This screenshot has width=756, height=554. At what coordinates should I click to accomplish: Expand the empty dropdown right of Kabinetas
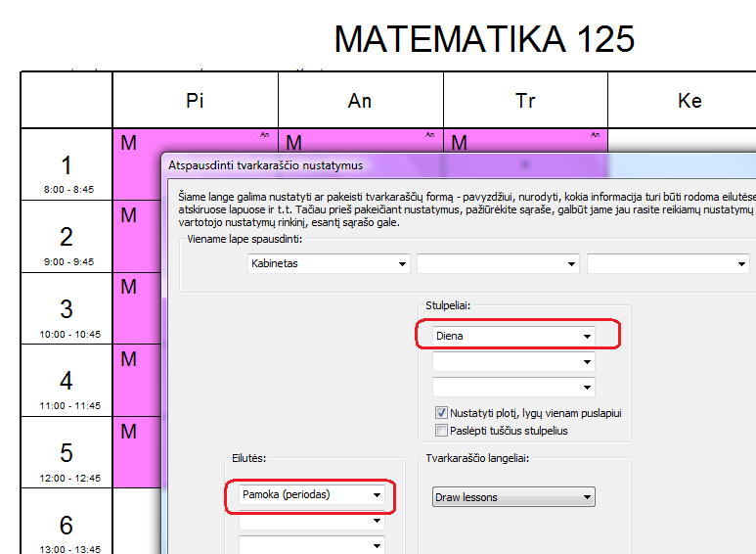pyautogui.click(x=498, y=264)
